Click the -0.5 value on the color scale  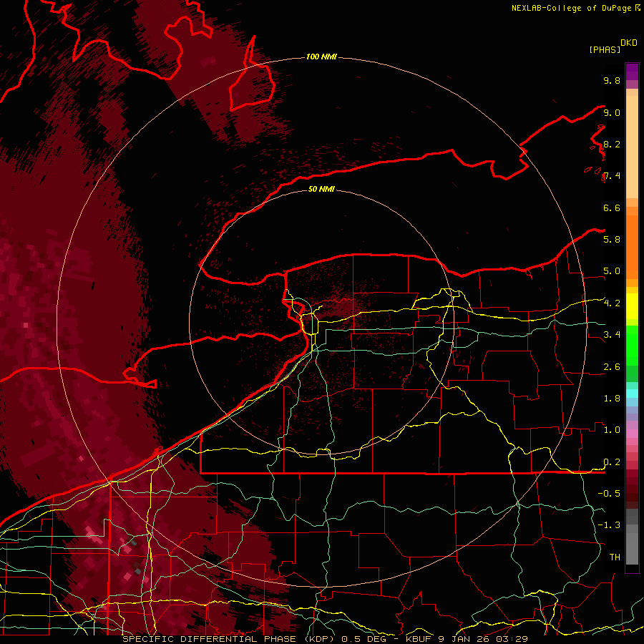[609, 493]
